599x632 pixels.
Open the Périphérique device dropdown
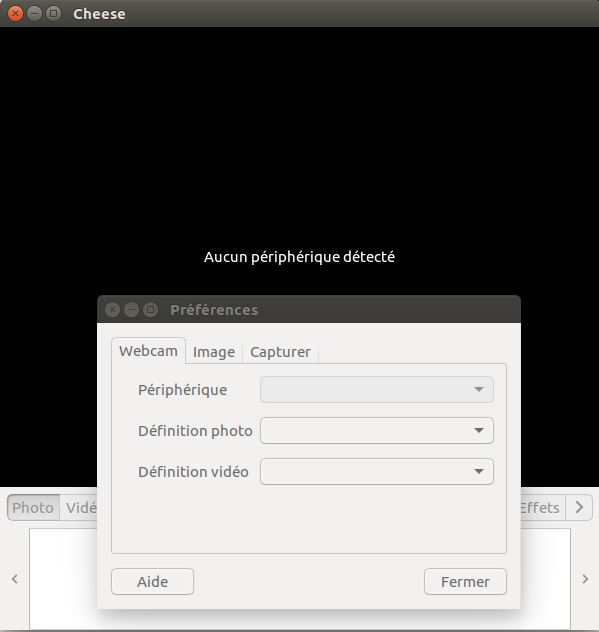point(376,389)
